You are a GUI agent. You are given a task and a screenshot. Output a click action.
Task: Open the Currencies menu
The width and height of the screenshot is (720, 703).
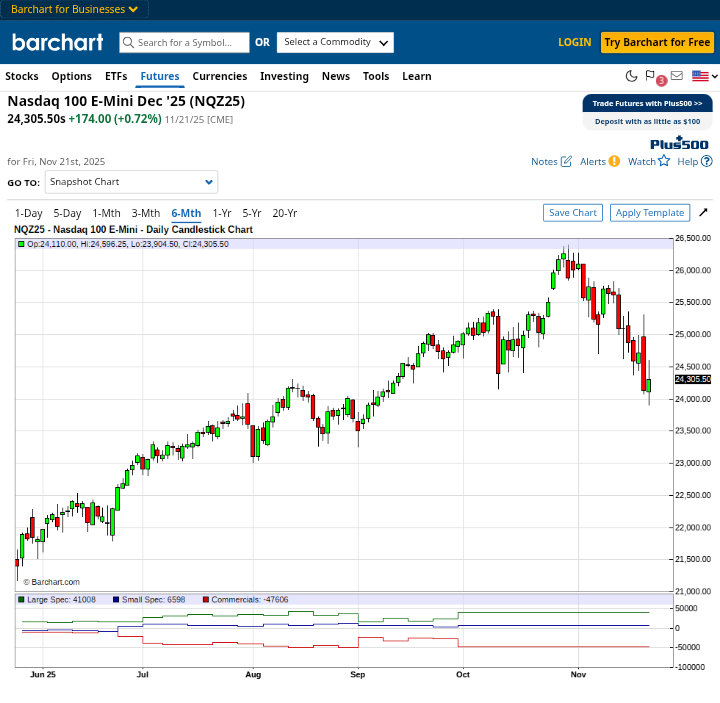pos(219,76)
